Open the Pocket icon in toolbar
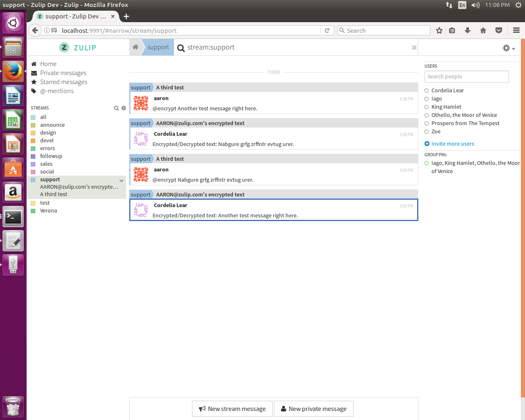This screenshot has height=420, width=525. 499,30
